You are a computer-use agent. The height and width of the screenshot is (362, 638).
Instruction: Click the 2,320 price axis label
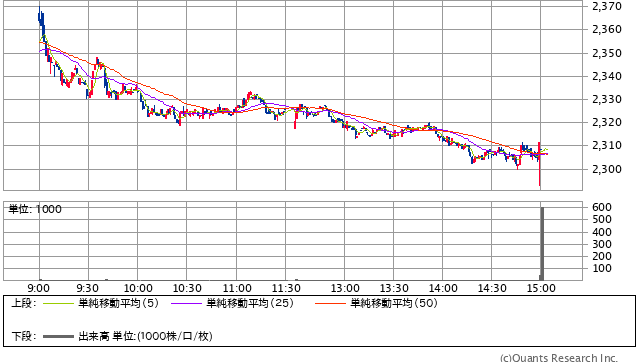point(607,122)
